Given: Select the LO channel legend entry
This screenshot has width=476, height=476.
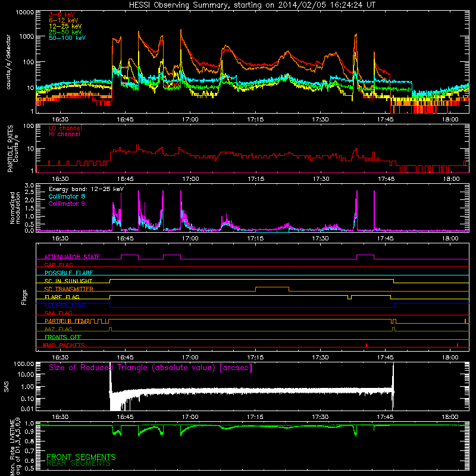Looking at the screenshot, I should [65, 128].
